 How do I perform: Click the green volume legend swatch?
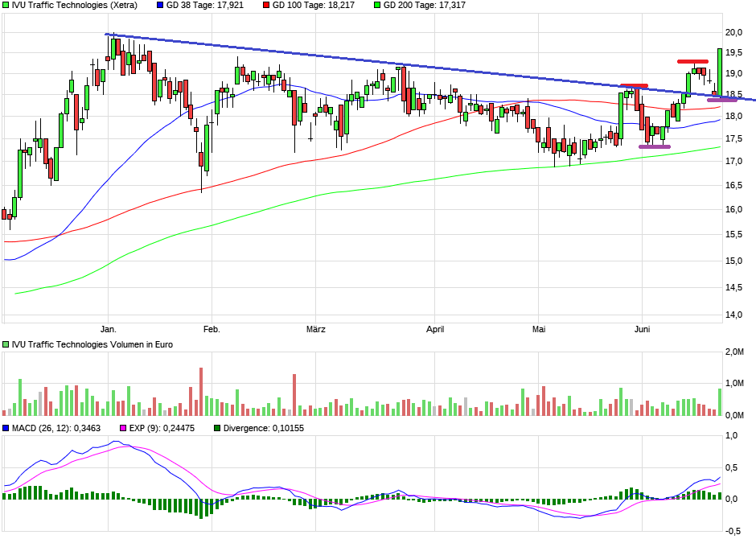point(6,344)
